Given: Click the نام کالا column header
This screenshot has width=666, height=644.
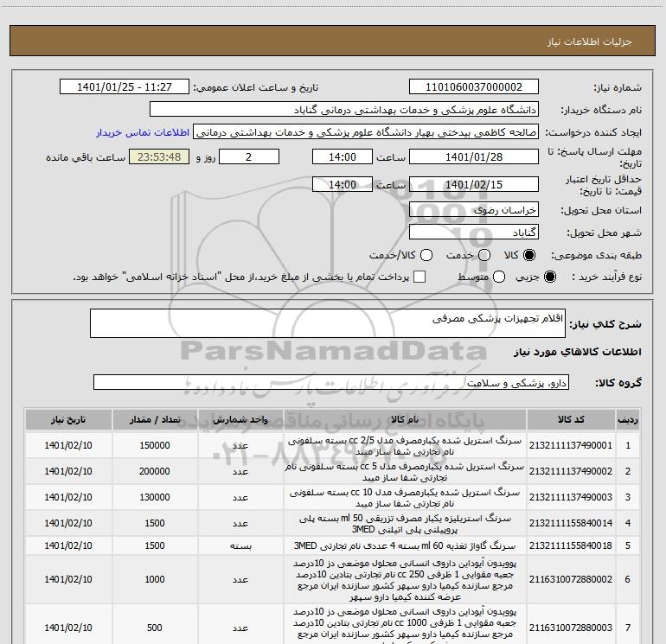Looking at the screenshot, I should coord(405,420).
